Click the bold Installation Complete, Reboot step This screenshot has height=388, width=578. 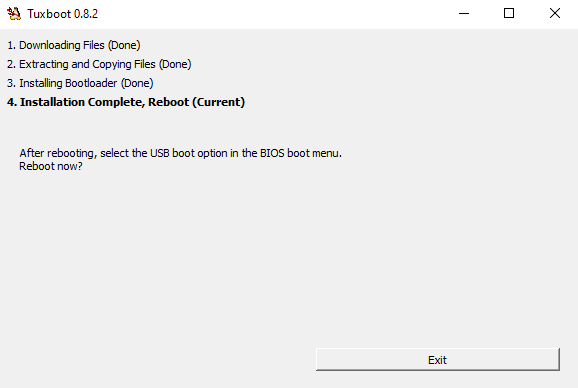pyautogui.click(x=126, y=102)
